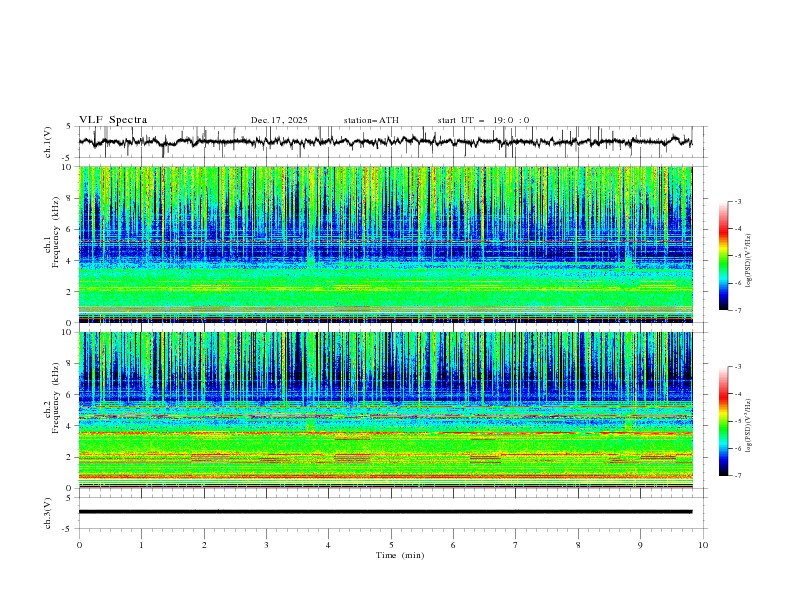Viewport: 792px width, 612px height.
Task: Click the lower color bar for ch.2
Action: 723,421
